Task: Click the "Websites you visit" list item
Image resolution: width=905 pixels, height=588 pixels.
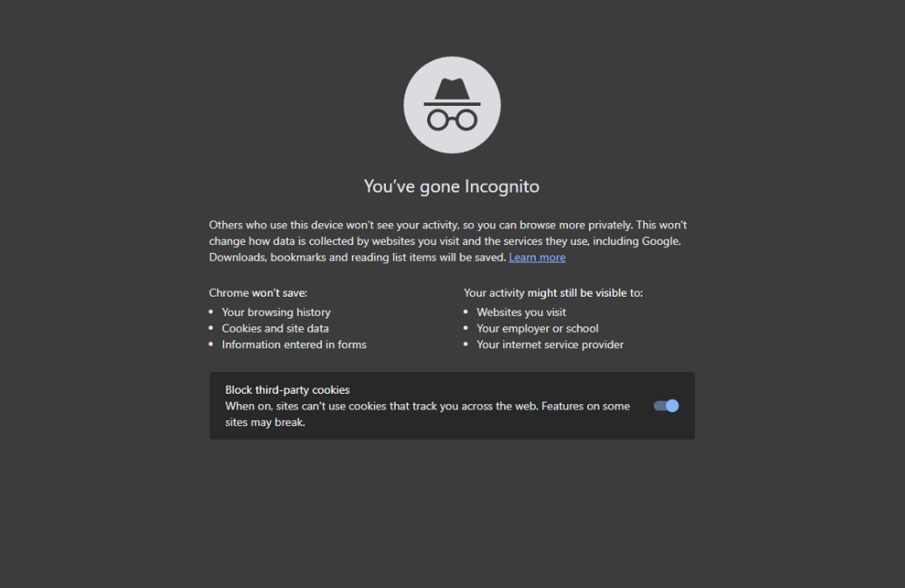Action: 521,312
